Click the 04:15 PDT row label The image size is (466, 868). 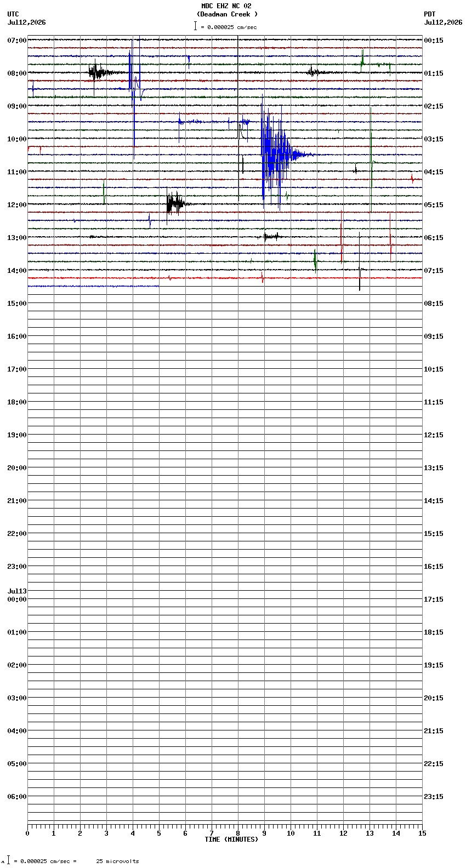[434, 172]
